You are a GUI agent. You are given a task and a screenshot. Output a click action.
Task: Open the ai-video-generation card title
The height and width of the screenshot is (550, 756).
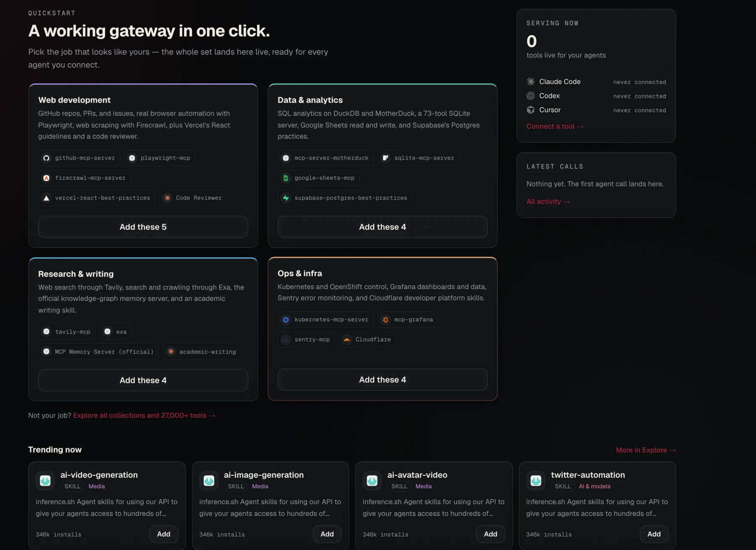[99, 475]
